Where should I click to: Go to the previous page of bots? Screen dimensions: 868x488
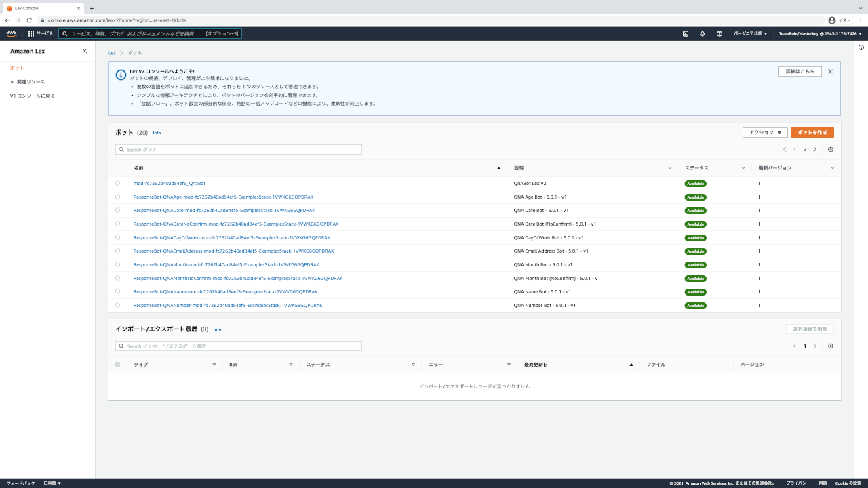click(x=785, y=149)
